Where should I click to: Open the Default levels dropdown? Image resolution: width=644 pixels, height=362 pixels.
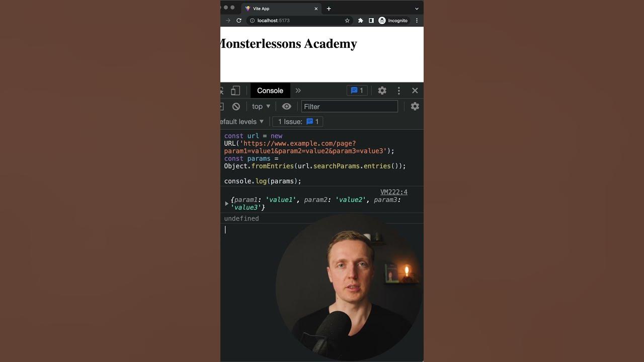pos(243,122)
